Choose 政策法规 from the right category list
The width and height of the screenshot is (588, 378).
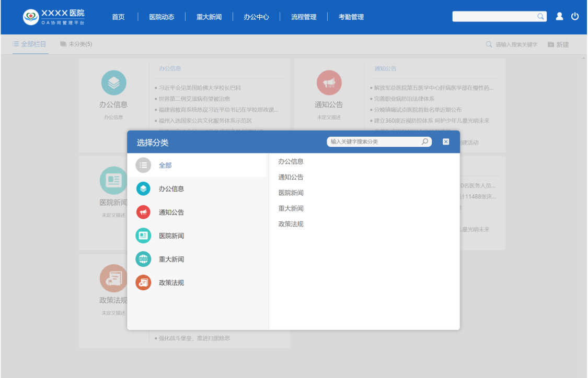point(291,224)
